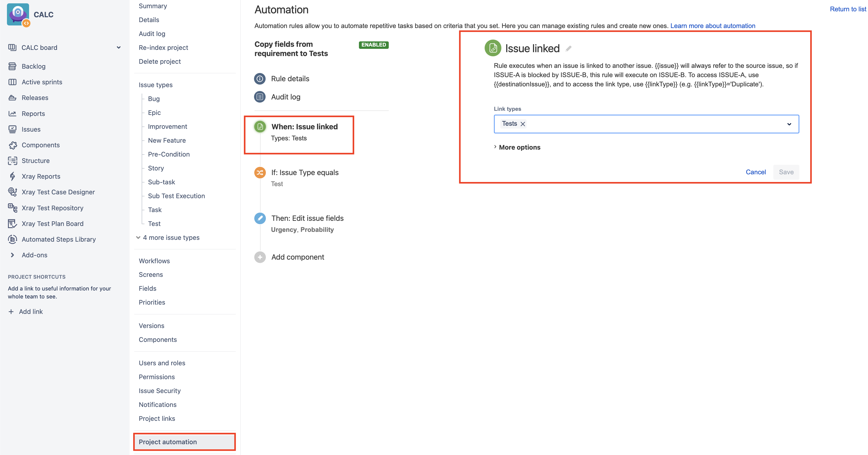The image size is (868, 455).
Task: Remove the Tests link type tag
Action: coord(523,124)
